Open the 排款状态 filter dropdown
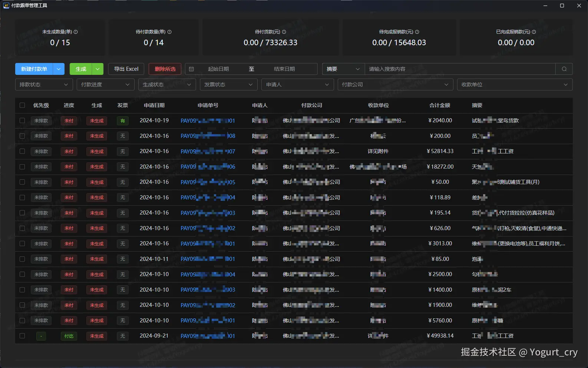 click(44, 84)
